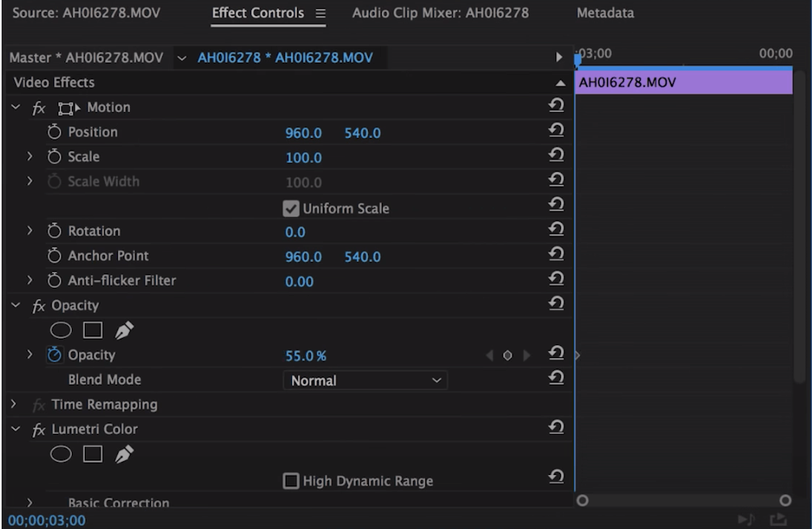Create ellipse mask under Lumetri Color

[61, 455]
